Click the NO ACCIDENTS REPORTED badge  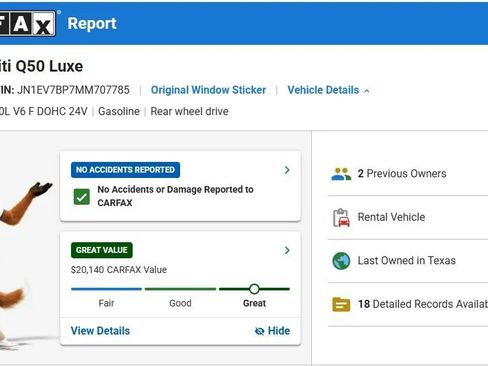pos(125,170)
